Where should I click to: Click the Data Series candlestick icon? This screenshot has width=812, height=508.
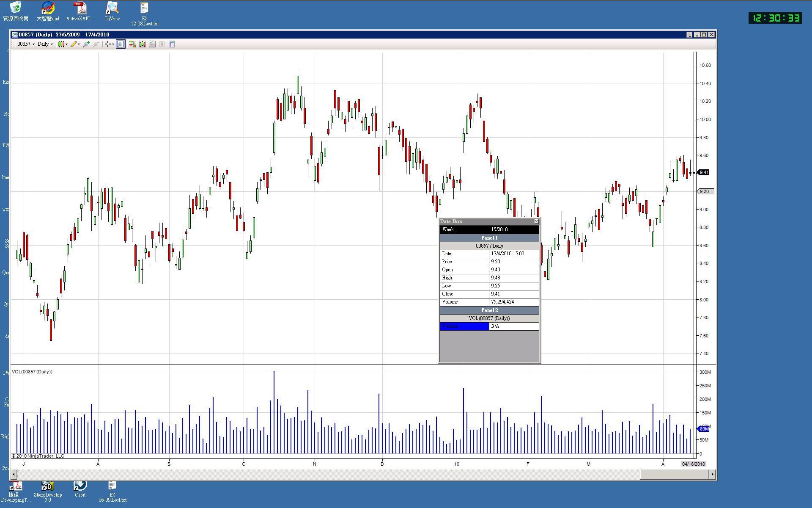coord(143,44)
